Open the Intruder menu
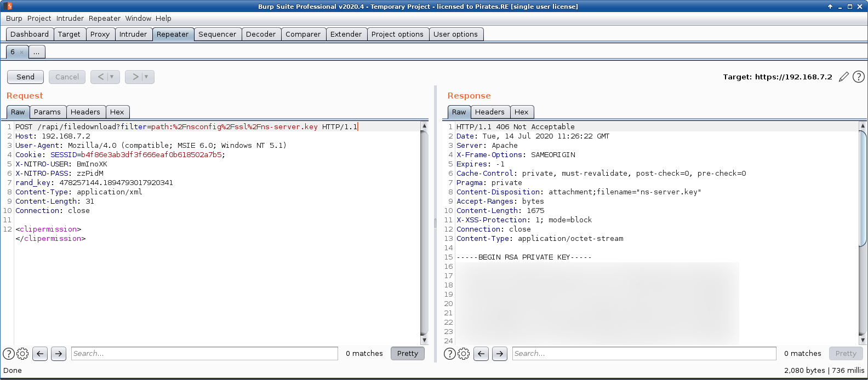 point(70,18)
